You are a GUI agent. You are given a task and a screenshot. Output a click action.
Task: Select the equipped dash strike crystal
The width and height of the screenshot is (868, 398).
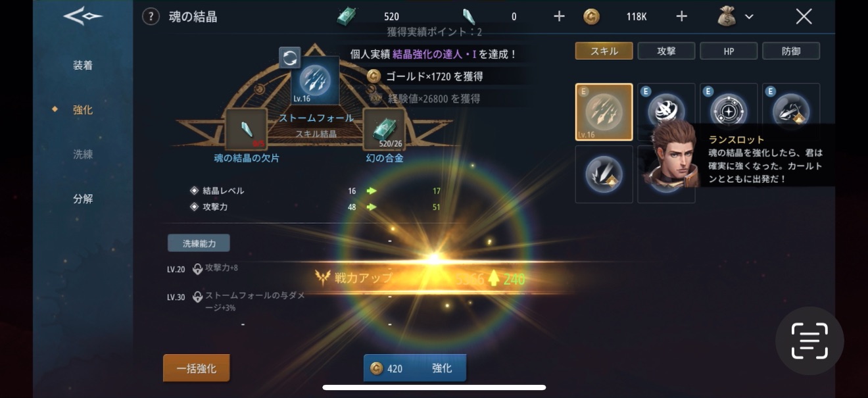click(791, 112)
